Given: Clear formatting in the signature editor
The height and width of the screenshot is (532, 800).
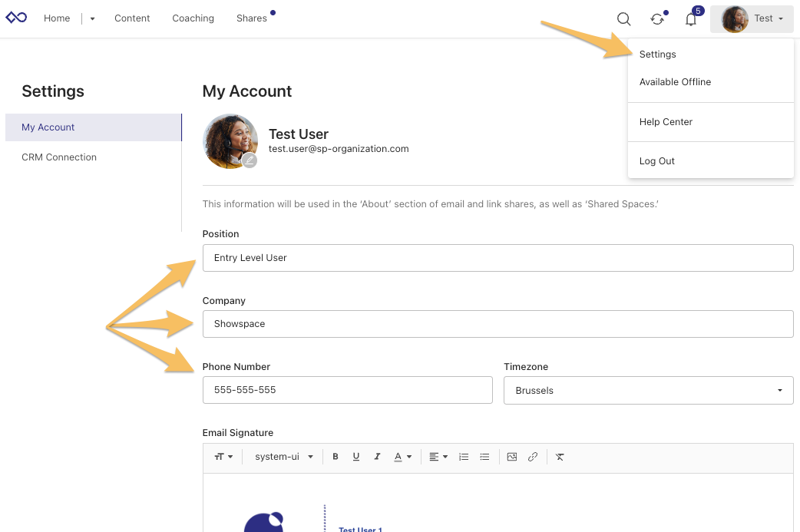Looking at the screenshot, I should pyautogui.click(x=560, y=456).
